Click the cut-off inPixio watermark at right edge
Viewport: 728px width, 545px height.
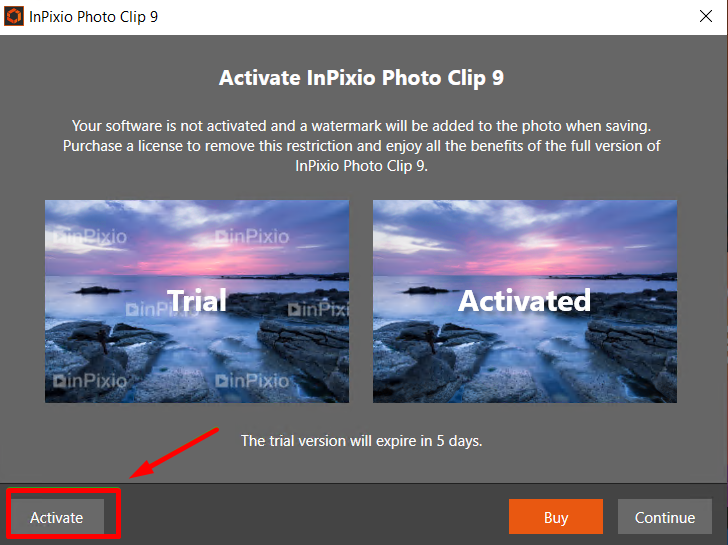318,309
